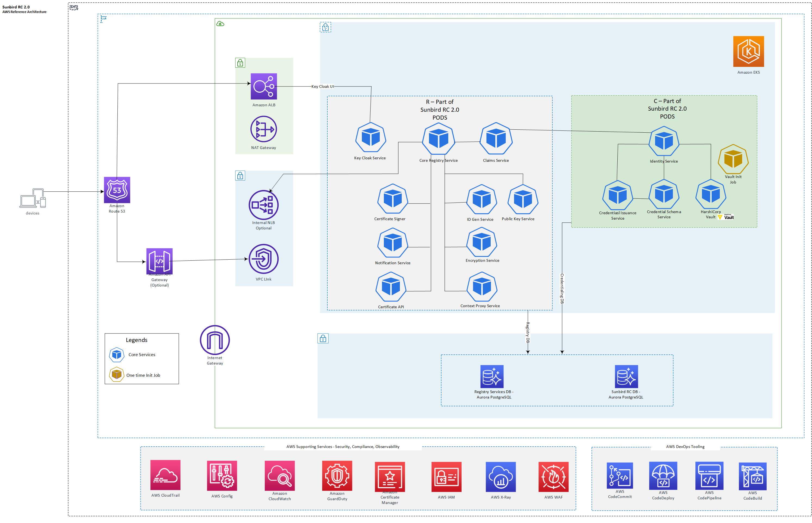This screenshot has width=812, height=523.
Task: Click the devices icon
Action: click(x=33, y=198)
